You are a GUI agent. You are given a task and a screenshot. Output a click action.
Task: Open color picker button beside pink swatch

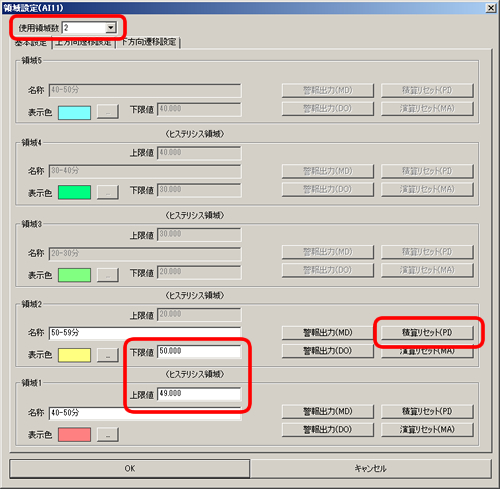(108, 435)
